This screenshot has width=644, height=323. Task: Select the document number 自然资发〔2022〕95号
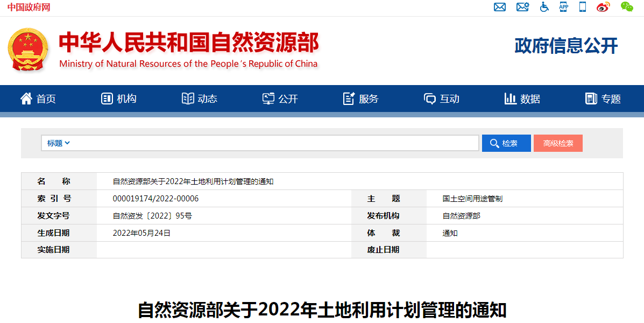152,216
